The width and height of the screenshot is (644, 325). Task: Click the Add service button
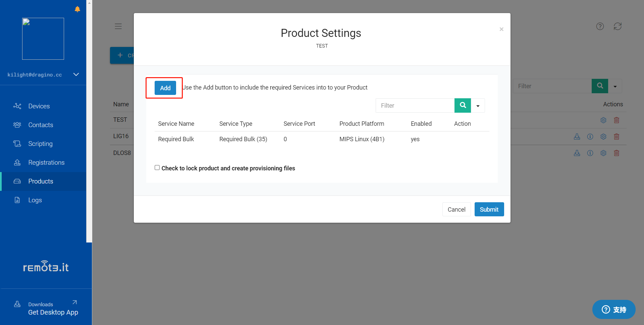(165, 88)
